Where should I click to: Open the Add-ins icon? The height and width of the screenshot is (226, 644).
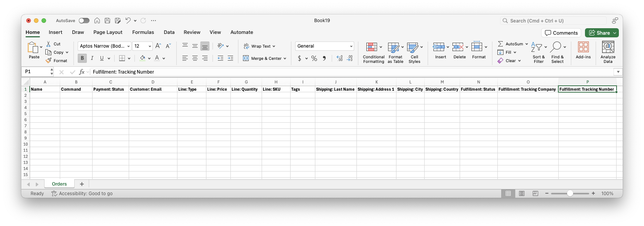click(583, 47)
